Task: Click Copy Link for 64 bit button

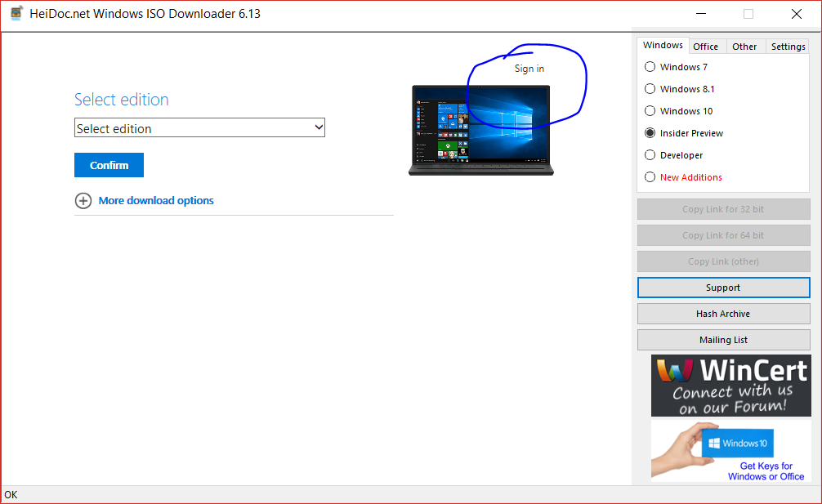Action: point(723,235)
